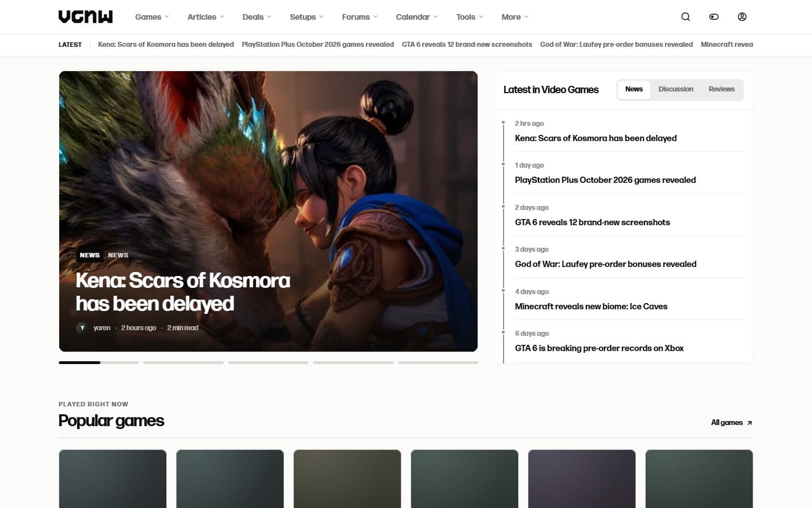Open ticker headline Kena: Scars of Kosmora delayed

[166, 45]
